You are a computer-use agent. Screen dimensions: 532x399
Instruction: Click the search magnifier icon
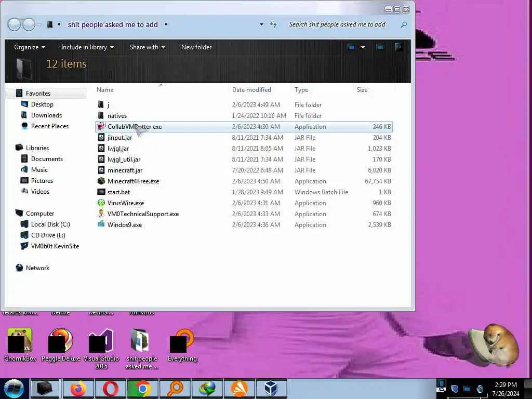[403, 24]
